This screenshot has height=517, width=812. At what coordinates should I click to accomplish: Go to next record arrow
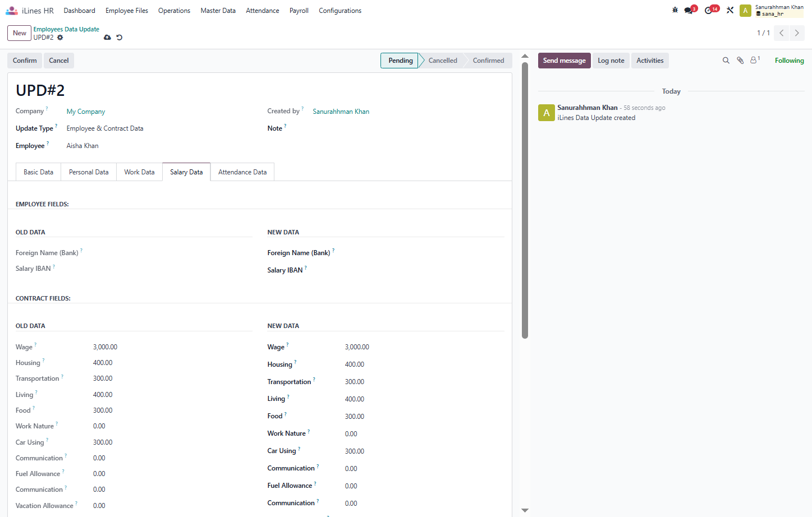(x=797, y=33)
